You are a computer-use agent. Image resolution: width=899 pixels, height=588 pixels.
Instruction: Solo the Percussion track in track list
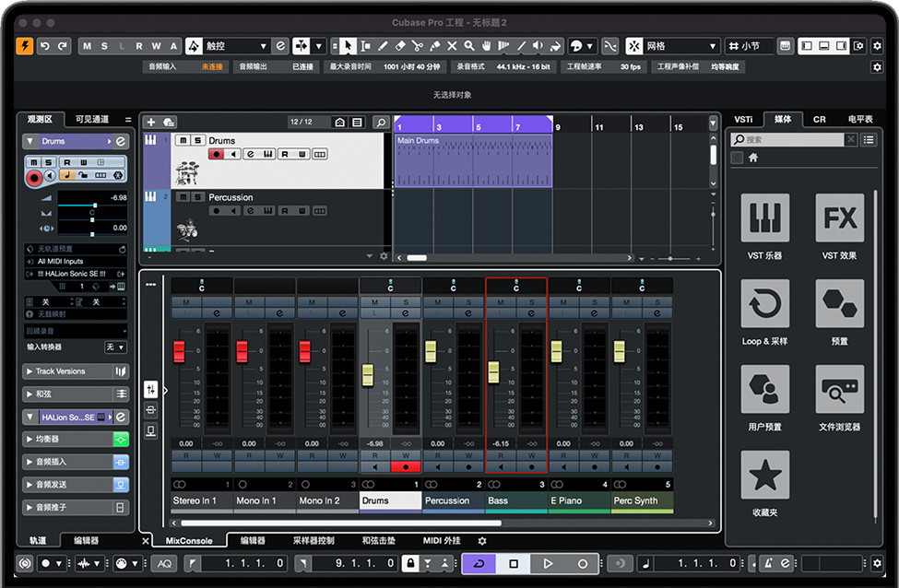(197, 197)
